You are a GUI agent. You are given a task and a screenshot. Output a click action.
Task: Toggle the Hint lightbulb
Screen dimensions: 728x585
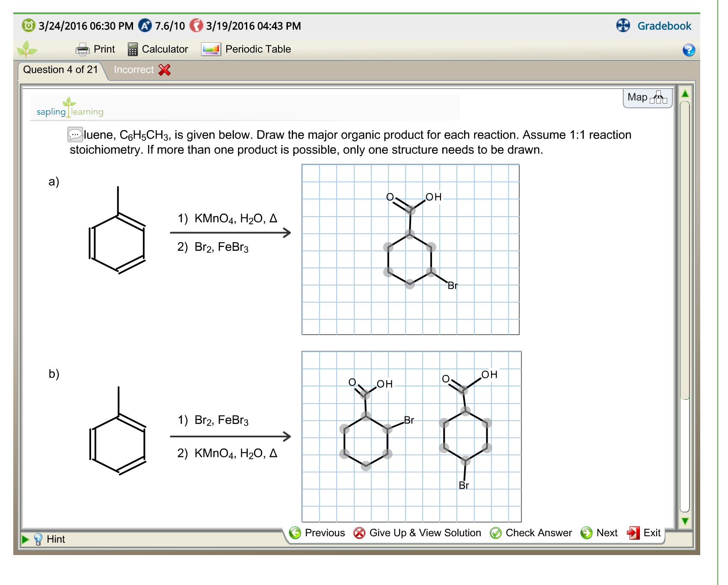click(x=39, y=539)
